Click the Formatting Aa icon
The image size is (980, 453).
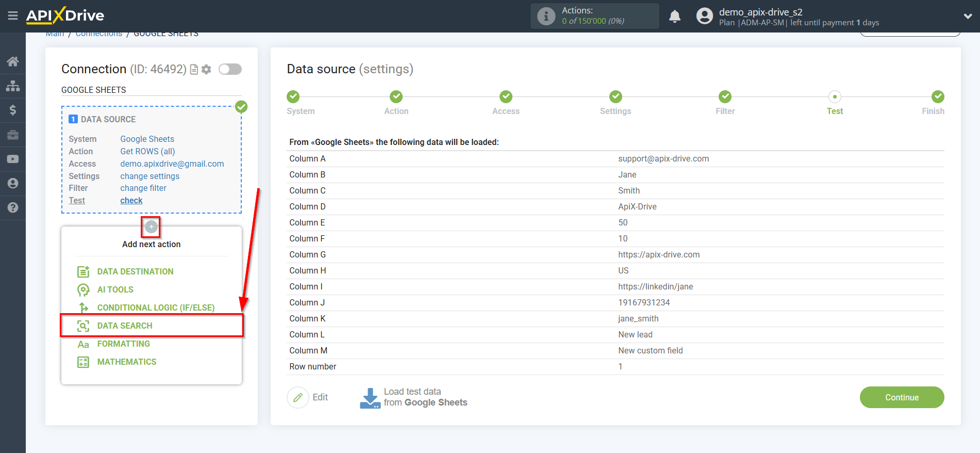click(x=83, y=344)
